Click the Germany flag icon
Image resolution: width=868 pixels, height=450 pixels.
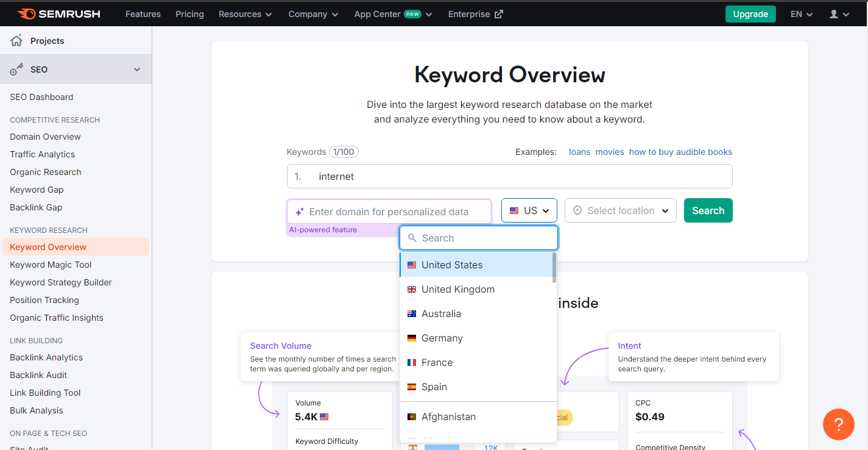pyautogui.click(x=412, y=338)
